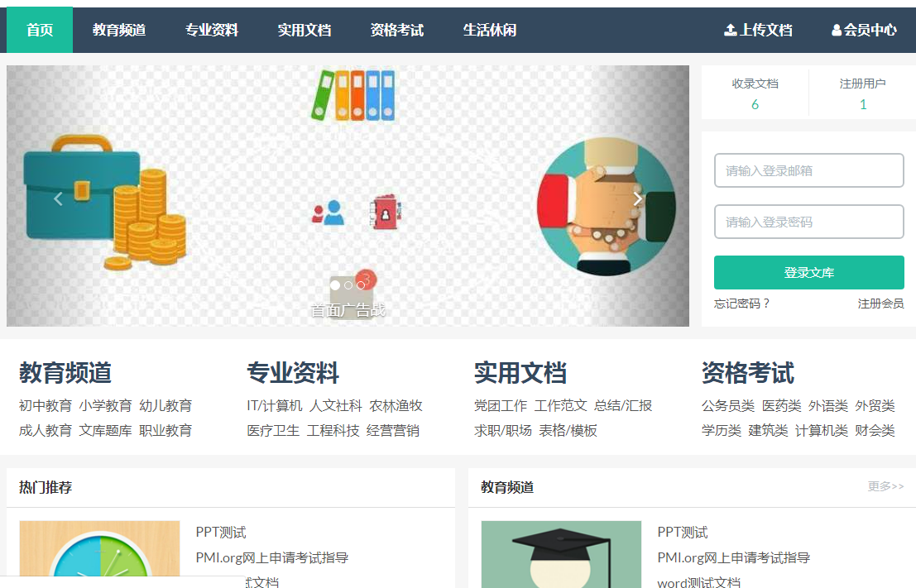
Task: Open 人文社科 subcategory
Action: pos(336,405)
